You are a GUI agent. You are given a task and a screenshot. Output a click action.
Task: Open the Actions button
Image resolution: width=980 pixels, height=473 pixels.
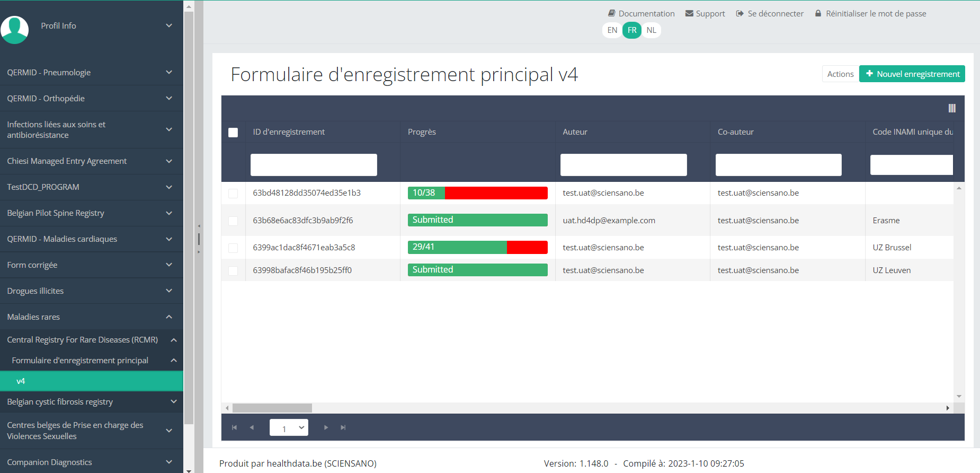tap(840, 74)
